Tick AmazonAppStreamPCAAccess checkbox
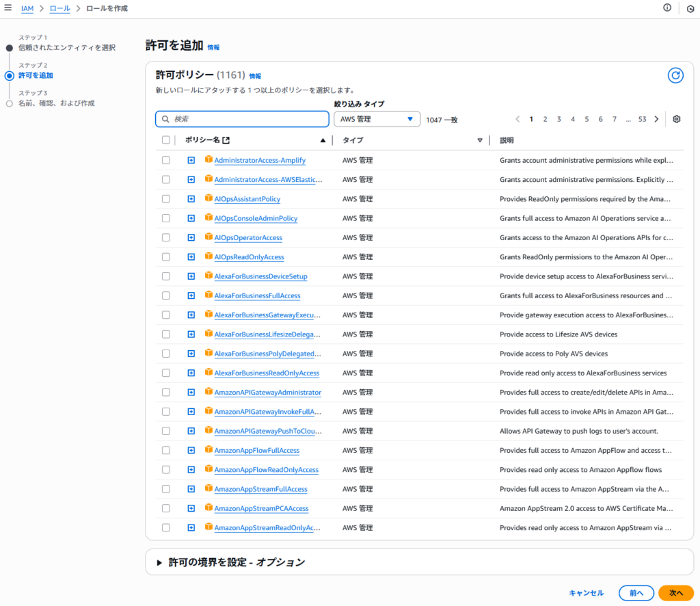 pos(166,509)
